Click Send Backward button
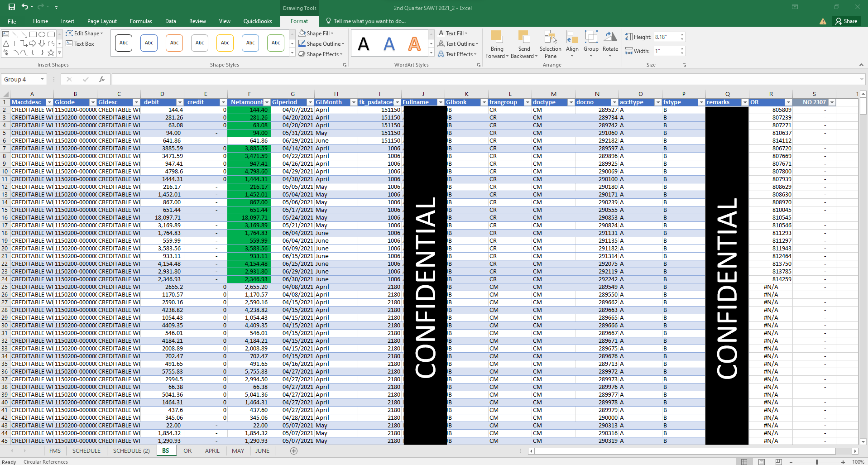868x465 pixels. (524, 44)
